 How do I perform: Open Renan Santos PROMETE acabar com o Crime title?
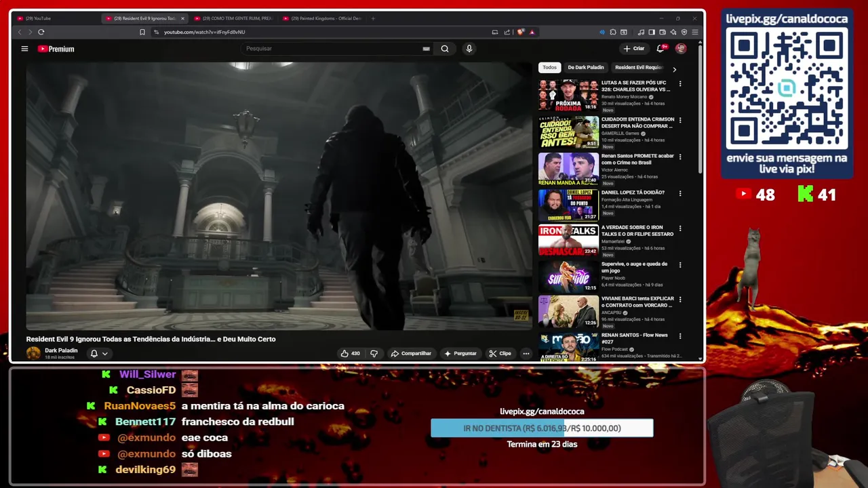tap(637, 159)
